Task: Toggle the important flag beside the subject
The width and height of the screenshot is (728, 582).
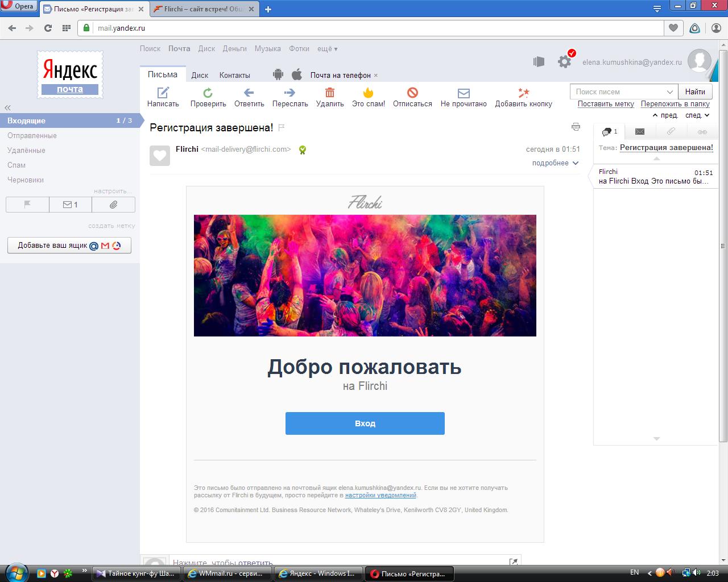Action: click(x=281, y=128)
